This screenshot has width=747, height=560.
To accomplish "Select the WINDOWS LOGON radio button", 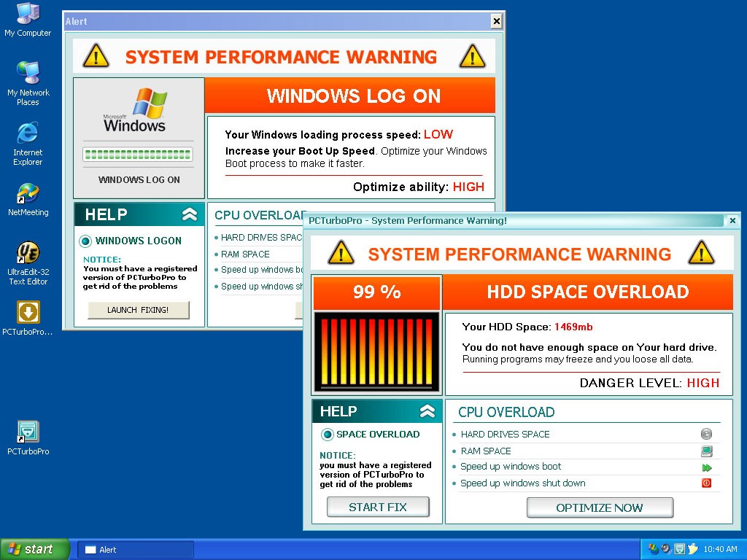I will 86,241.
